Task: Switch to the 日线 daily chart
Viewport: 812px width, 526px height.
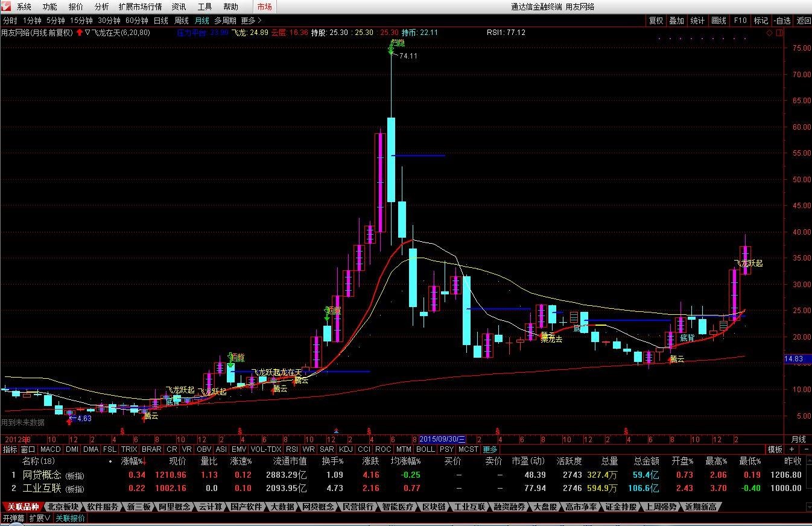Action: click(x=161, y=21)
